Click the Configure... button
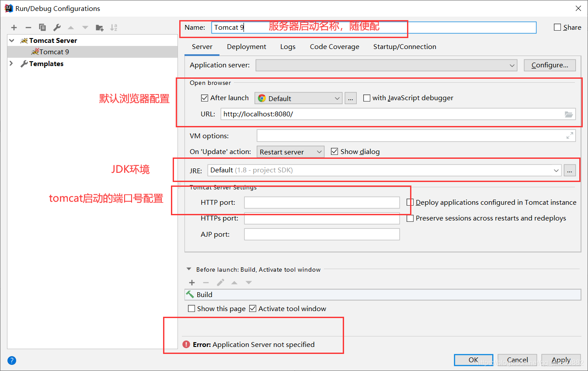 click(x=550, y=65)
